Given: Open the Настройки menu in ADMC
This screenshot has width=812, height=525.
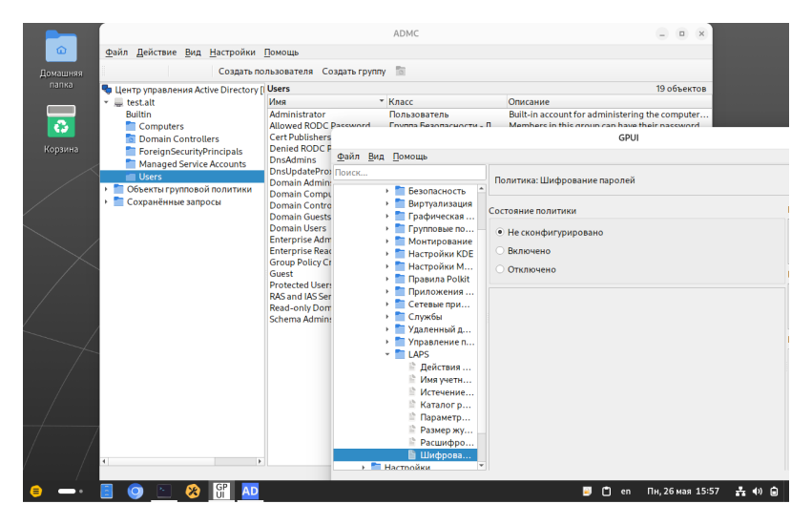Looking at the screenshot, I should pos(232,52).
